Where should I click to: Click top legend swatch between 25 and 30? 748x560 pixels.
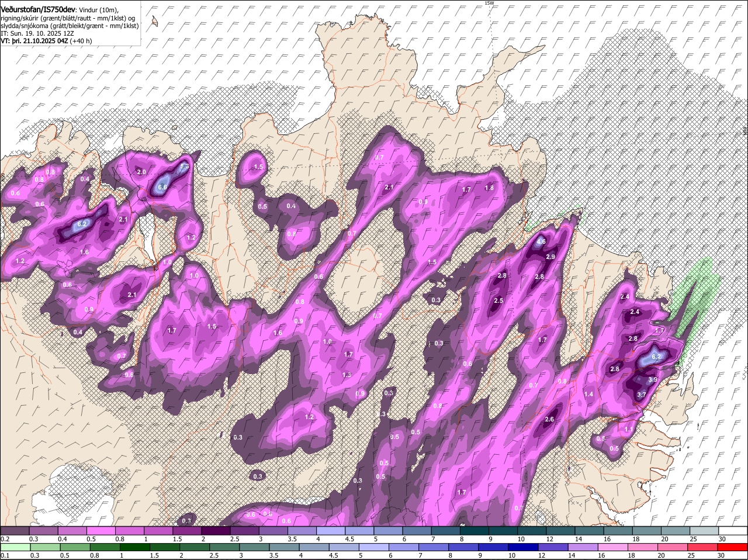(705, 531)
